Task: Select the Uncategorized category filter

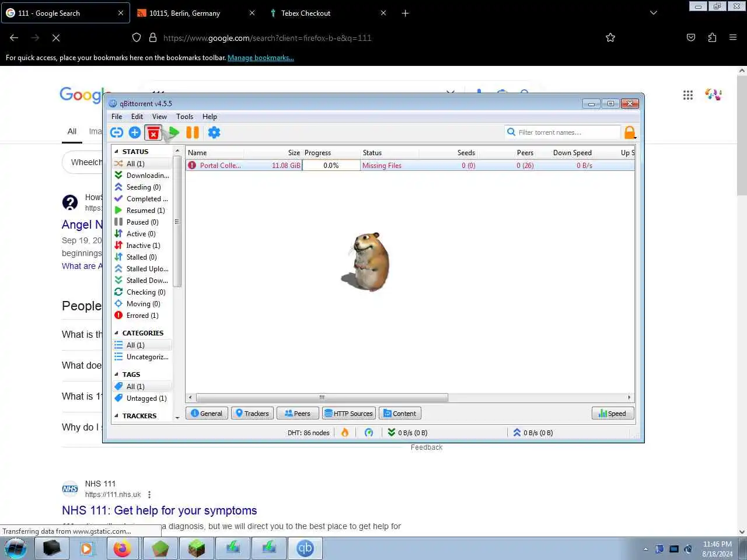Action: point(142,357)
